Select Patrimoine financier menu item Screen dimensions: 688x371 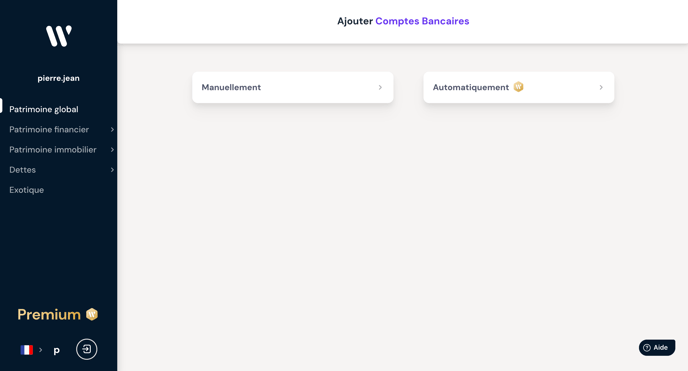(x=49, y=129)
